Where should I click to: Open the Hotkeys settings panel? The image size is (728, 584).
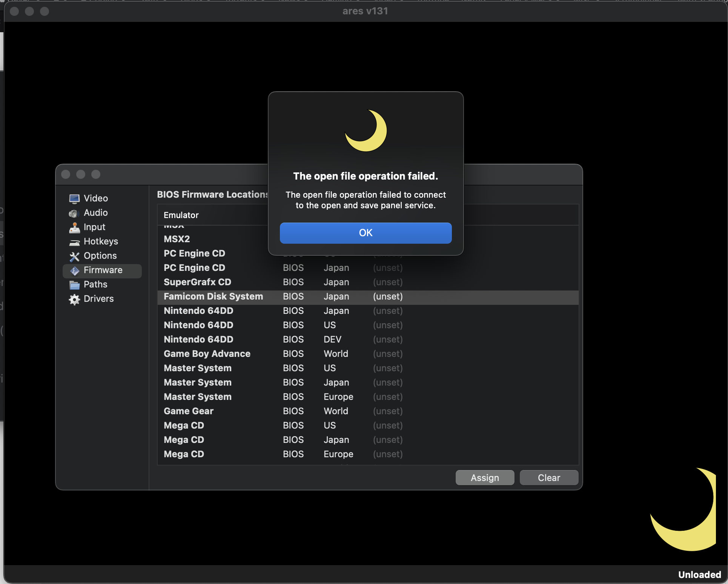pos(101,241)
